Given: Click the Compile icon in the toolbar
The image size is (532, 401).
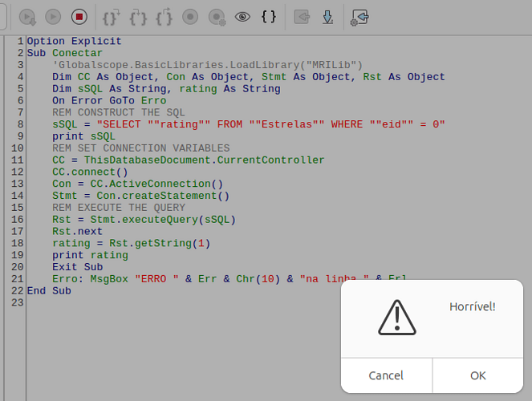Looking at the screenshot, I should pos(27,16).
